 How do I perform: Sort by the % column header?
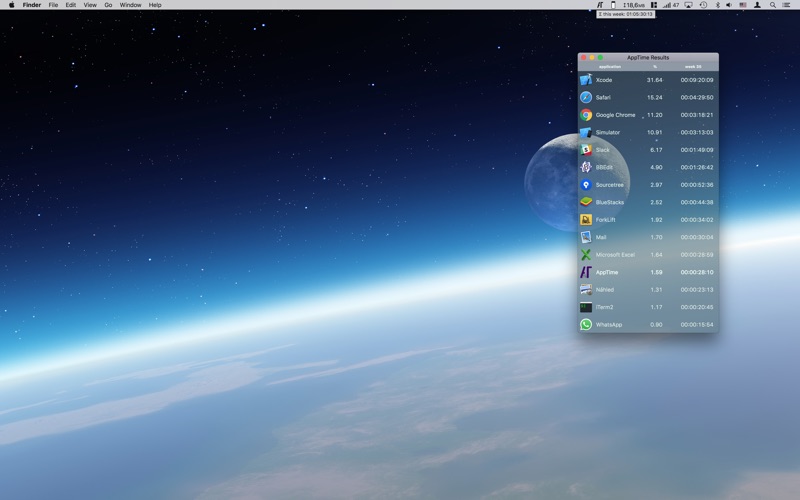(x=655, y=66)
